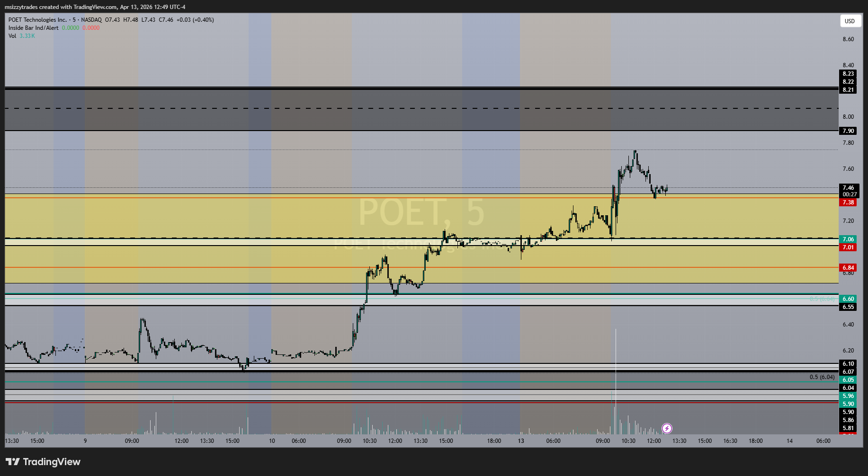Click the red 0.0000 indicator value
The image size is (868, 476).
pos(91,28)
